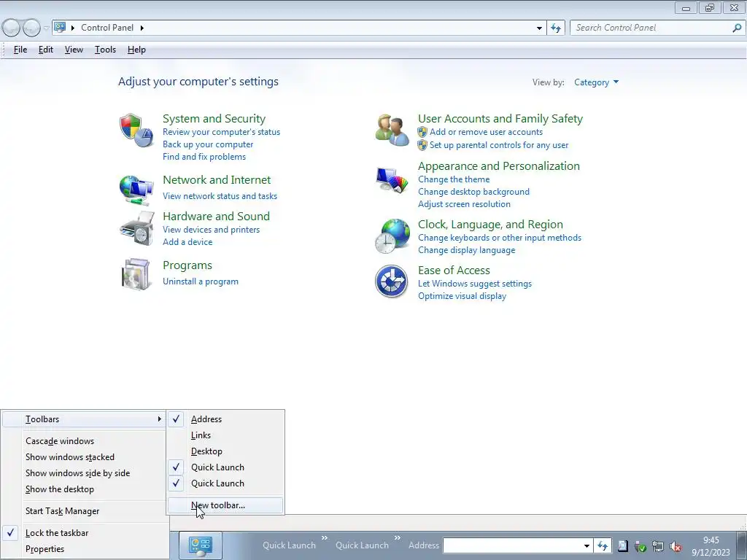Toggle Quick Launch entry just above New toolbar
Viewport: 747px width, 560px height.
225,483
